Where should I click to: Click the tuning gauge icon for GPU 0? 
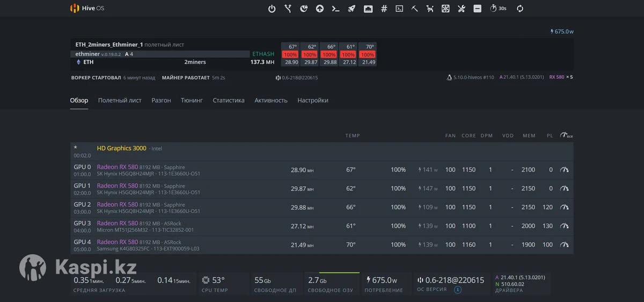(x=564, y=170)
